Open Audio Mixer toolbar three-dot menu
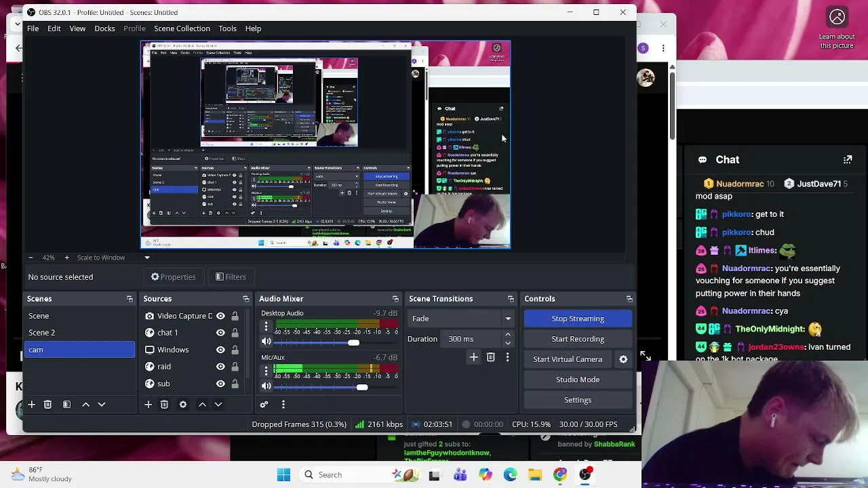This screenshot has height=488, width=868. click(283, 405)
